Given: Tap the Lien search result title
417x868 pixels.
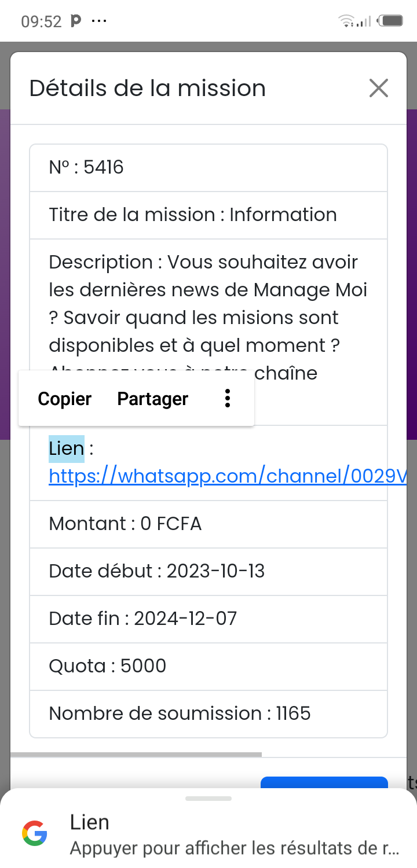Looking at the screenshot, I should click(x=90, y=822).
